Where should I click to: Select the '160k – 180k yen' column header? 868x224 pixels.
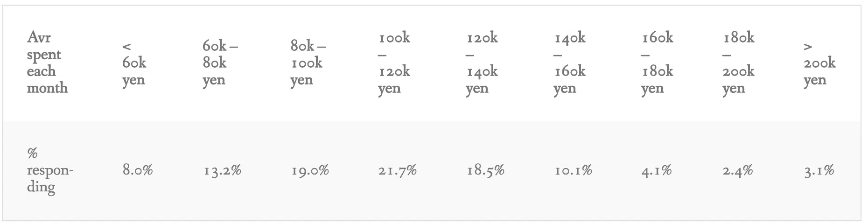[x=657, y=63]
